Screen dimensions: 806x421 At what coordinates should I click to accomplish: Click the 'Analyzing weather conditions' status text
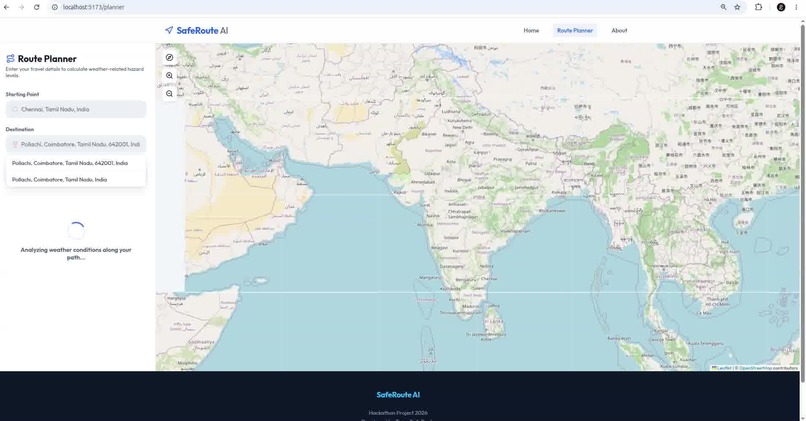coord(76,253)
